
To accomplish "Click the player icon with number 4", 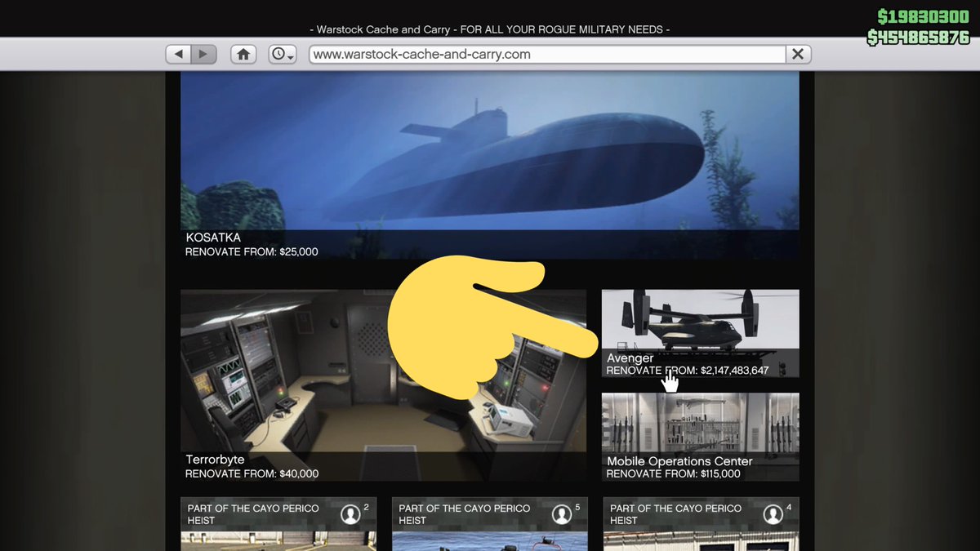I will pos(773,514).
